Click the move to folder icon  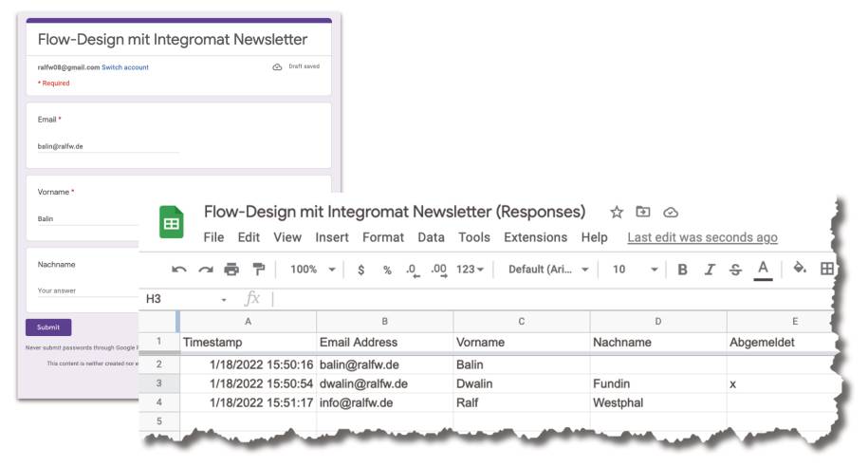coord(642,212)
